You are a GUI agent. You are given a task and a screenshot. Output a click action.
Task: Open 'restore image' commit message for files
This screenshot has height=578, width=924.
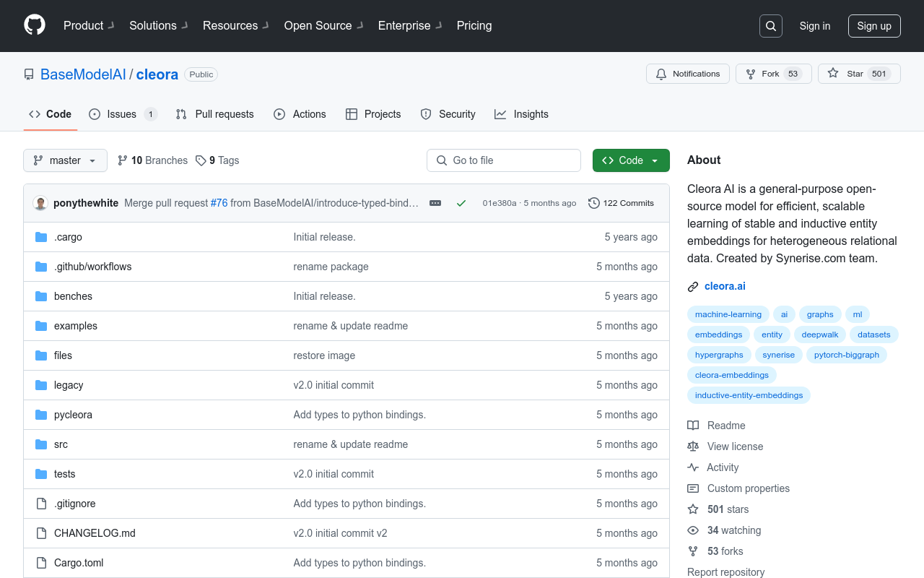[x=324, y=355]
